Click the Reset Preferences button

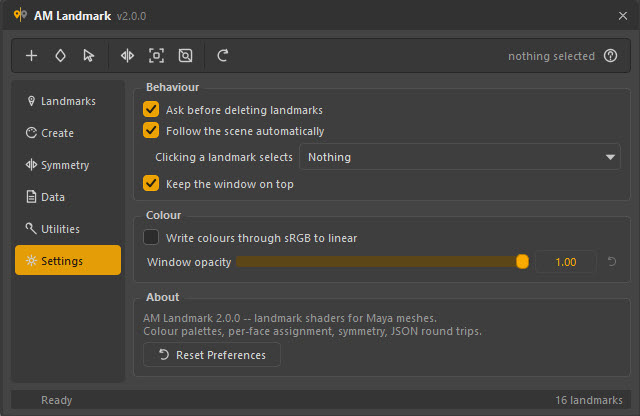click(x=212, y=355)
